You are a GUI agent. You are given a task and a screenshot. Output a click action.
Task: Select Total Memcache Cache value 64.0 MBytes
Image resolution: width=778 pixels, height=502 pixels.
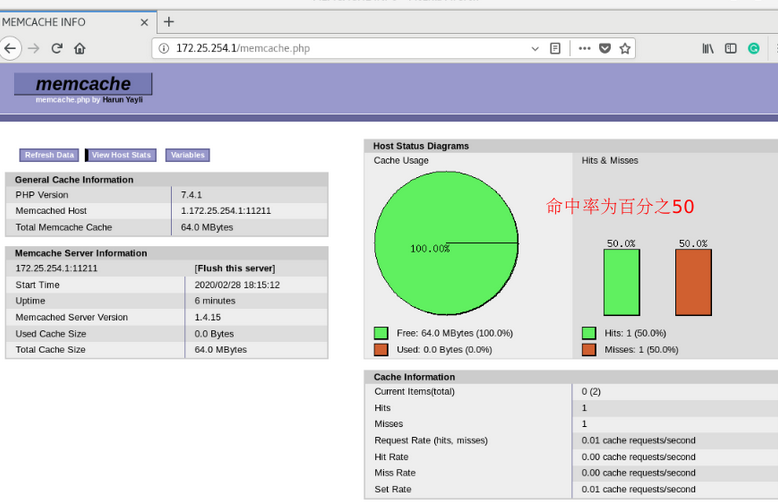207,227
